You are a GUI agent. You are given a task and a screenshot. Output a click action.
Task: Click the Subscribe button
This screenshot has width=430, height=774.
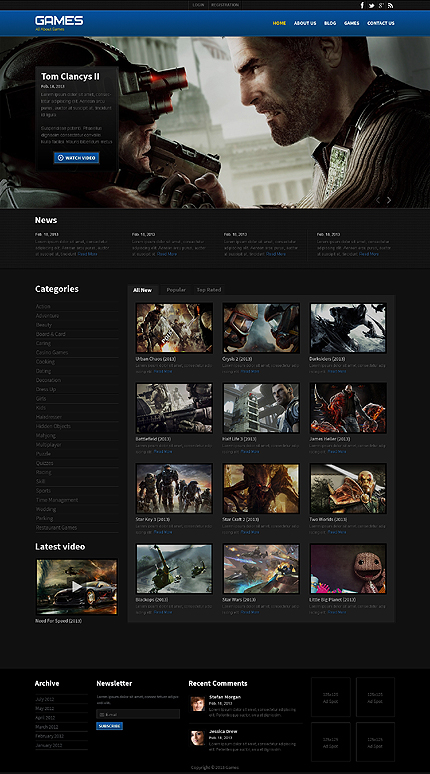(109, 726)
